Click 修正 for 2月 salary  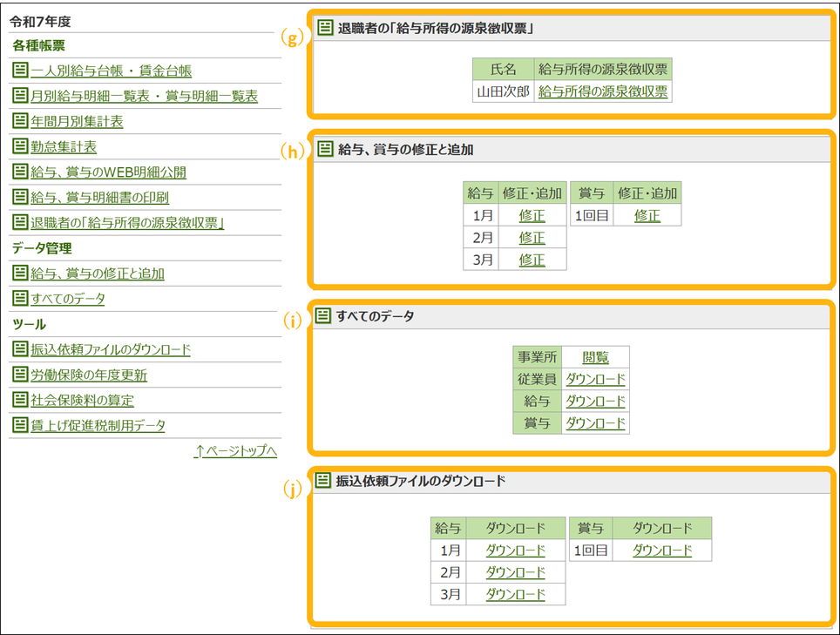pos(532,238)
